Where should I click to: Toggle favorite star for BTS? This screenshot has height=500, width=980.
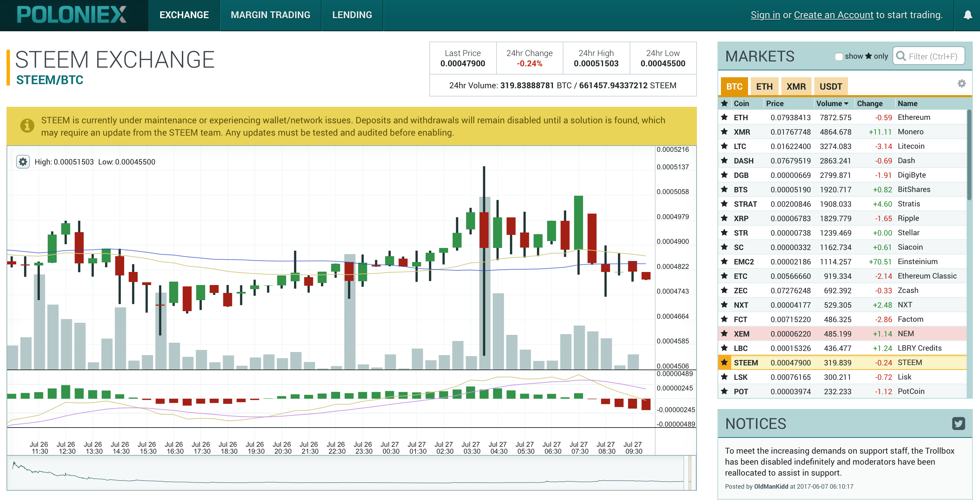coord(724,190)
